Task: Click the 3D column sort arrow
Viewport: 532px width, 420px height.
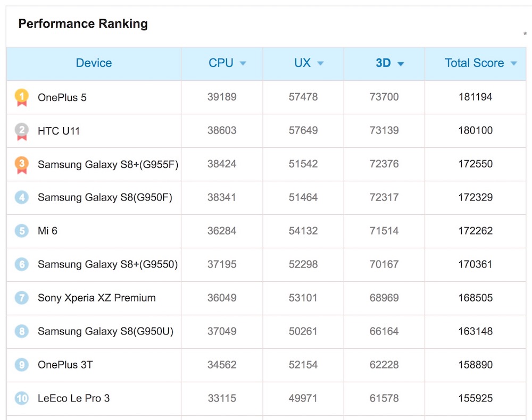Action: click(401, 64)
